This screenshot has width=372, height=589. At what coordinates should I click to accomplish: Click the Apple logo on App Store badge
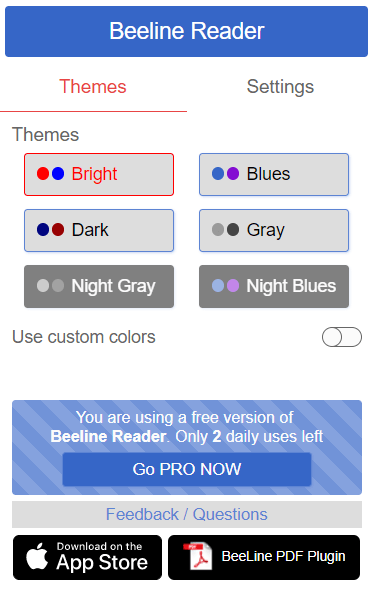tap(37, 556)
